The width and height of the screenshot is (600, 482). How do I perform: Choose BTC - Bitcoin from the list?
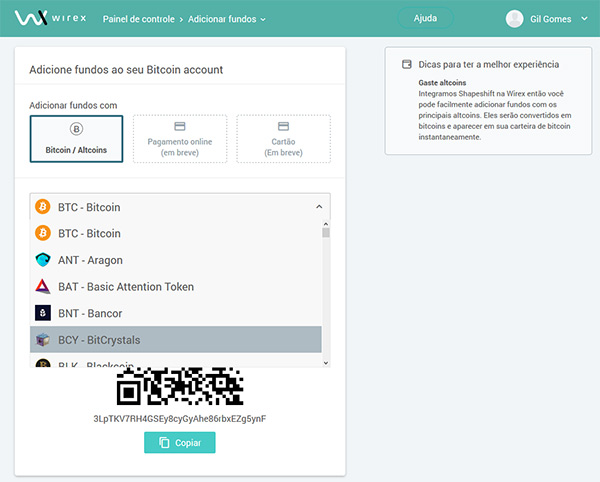[176, 233]
